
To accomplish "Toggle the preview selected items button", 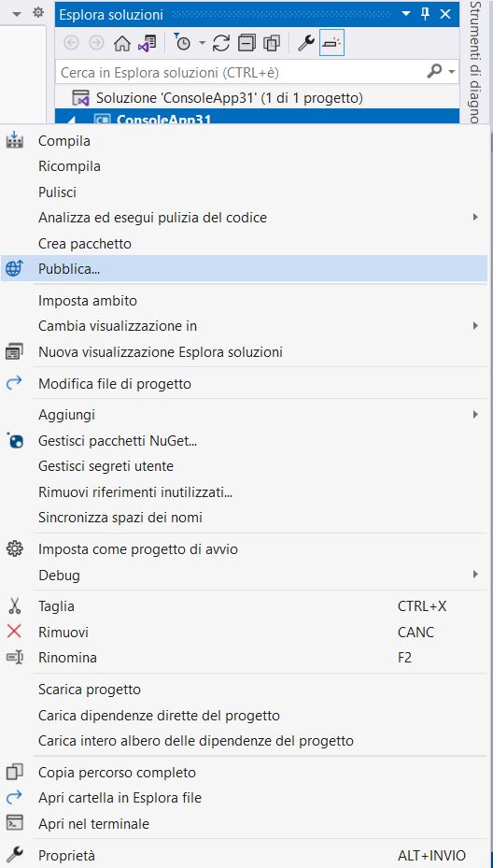I will [332, 44].
